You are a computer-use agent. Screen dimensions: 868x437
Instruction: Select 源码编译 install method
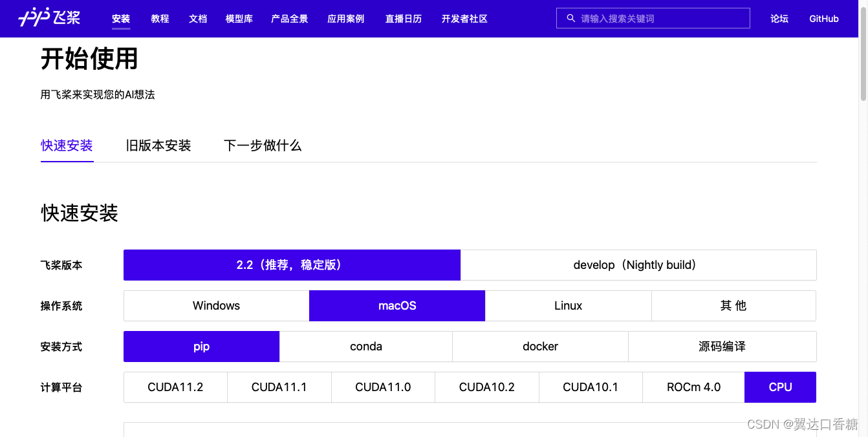point(722,346)
